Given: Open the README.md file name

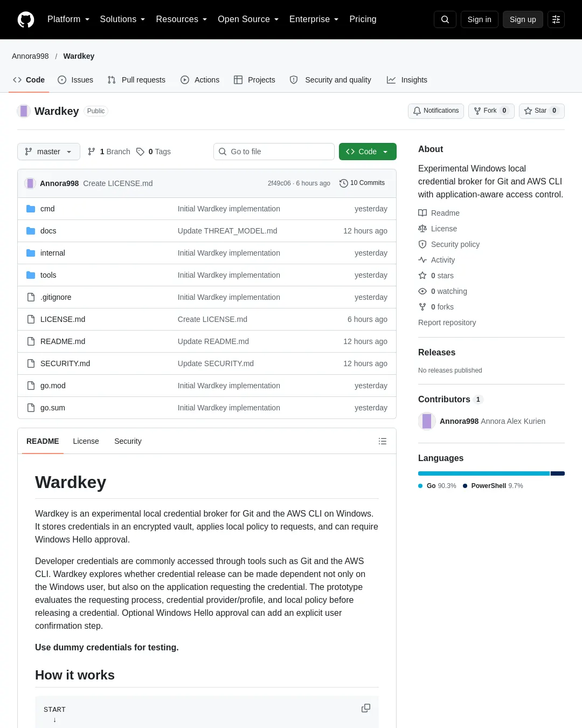Looking at the screenshot, I should pyautogui.click(x=63, y=341).
